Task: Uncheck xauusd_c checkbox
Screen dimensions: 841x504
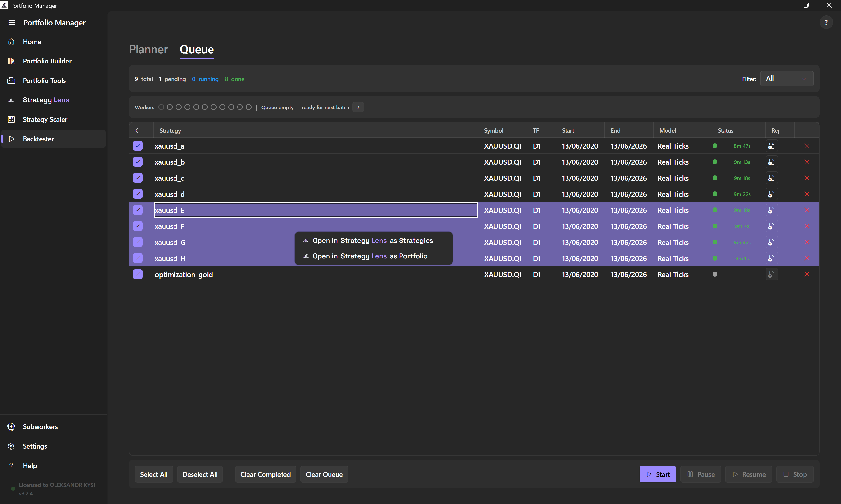Action: coord(137,178)
